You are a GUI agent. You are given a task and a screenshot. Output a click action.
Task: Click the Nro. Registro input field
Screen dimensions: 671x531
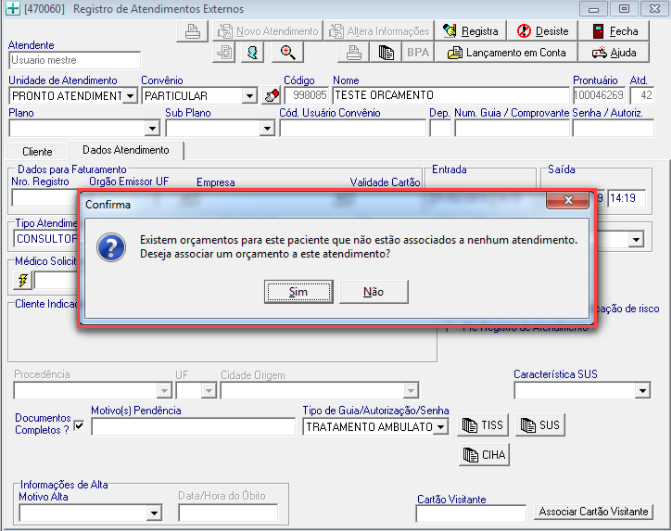click(45, 198)
